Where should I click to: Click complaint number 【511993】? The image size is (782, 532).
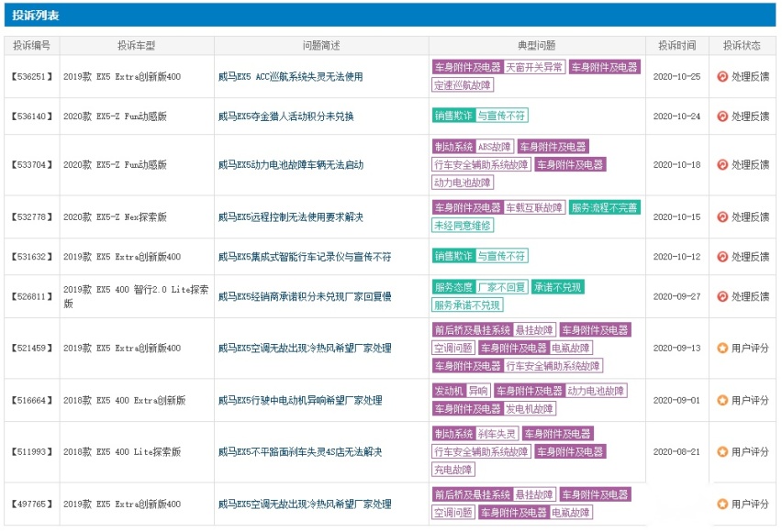point(31,452)
